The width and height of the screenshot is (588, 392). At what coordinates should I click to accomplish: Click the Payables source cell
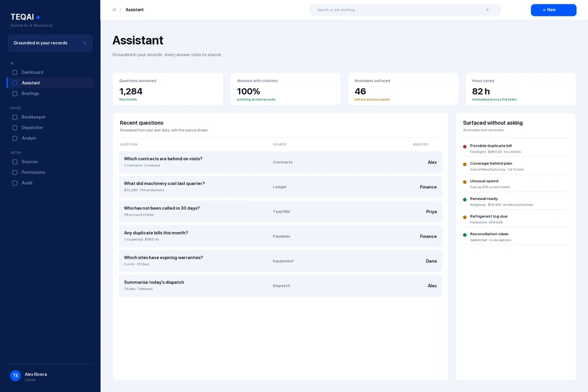click(281, 237)
